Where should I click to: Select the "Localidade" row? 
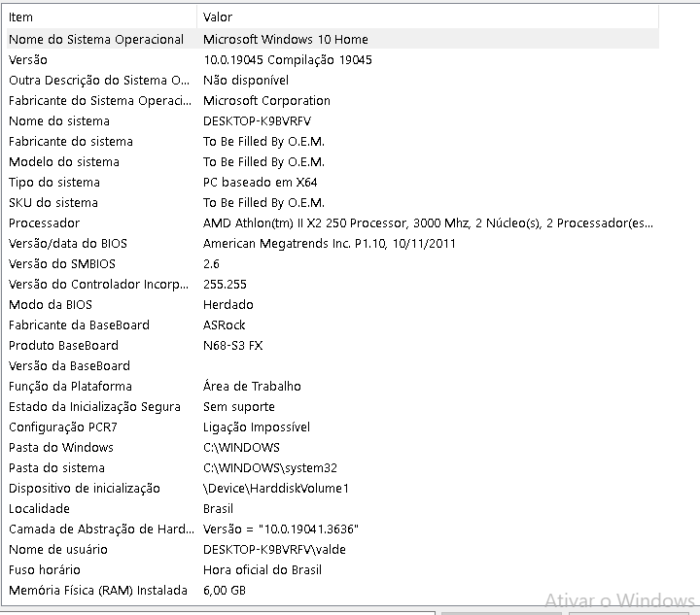click(x=332, y=509)
